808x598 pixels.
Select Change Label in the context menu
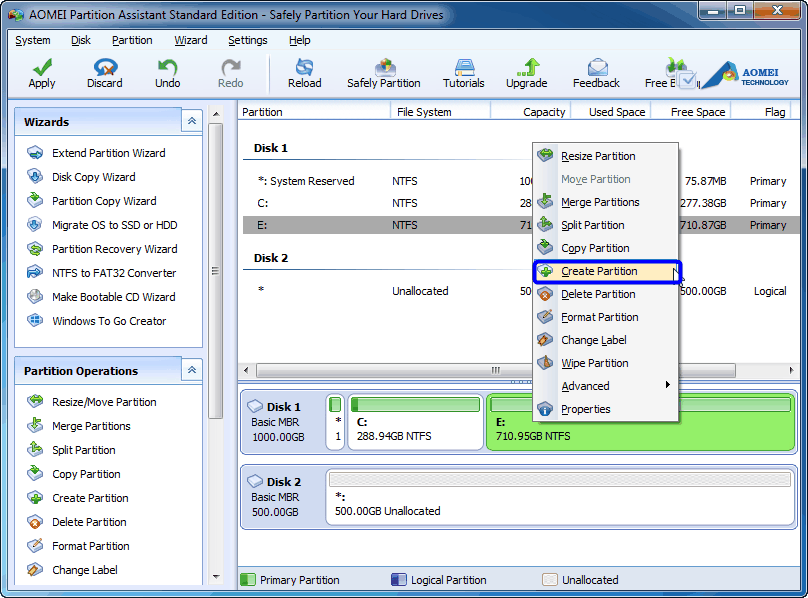pyautogui.click(x=605, y=340)
